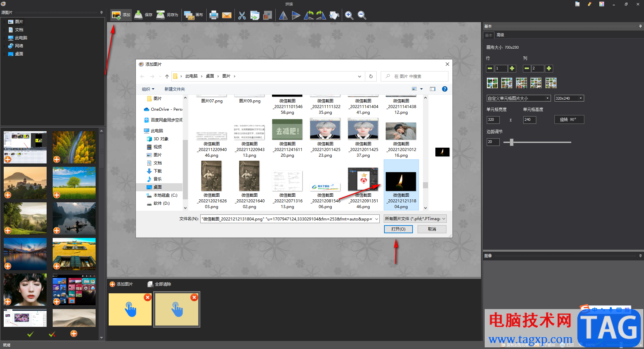Viewport: 644px width, 349px height.
Task: Open the 组织 menu in dialog
Action: pyautogui.click(x=148, y=89)
